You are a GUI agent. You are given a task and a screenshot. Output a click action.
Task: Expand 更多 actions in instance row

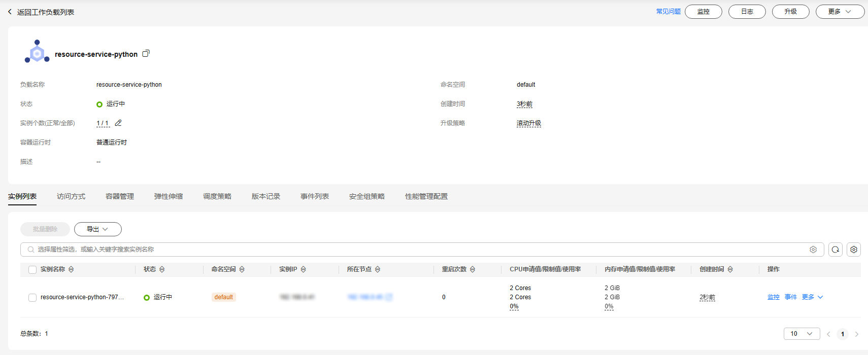(813, 297)
